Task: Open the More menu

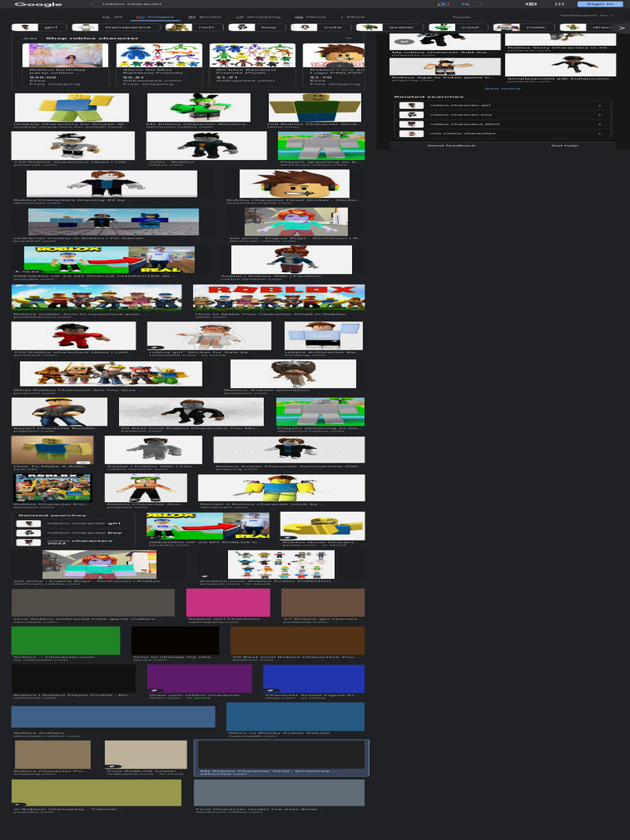Action: tap(353, 16)
